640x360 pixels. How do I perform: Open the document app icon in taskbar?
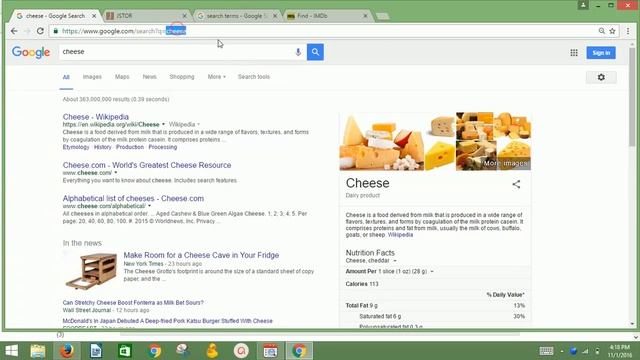[x=96, y=351]
